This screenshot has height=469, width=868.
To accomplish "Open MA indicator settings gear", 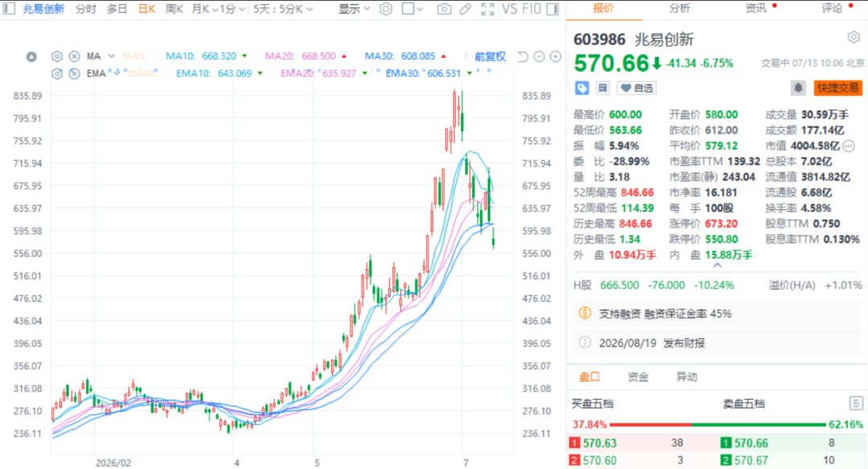I will click(57, 56).
